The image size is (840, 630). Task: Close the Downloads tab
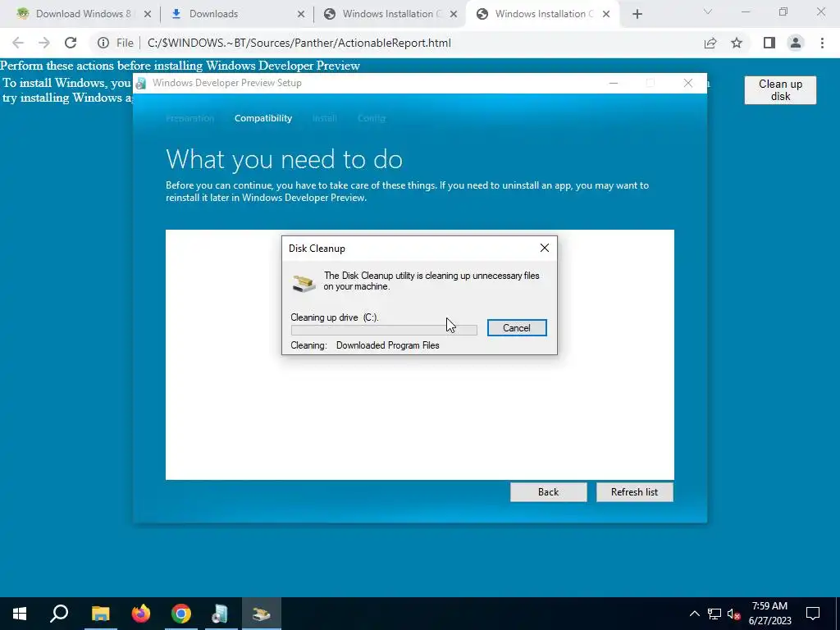(x=301, y=15)
